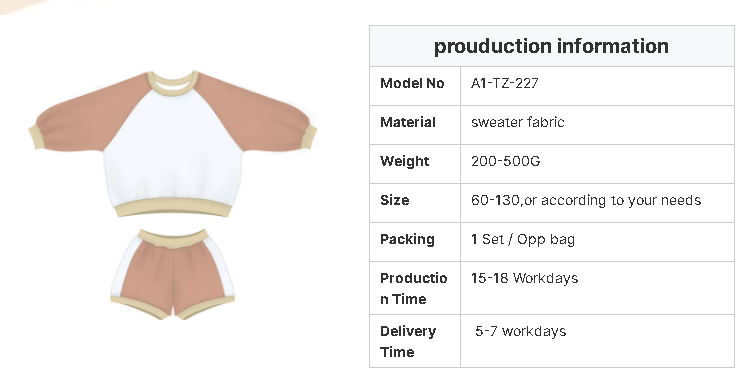
Task: Click the 'prouduction information' table header
Action: tap(552, 46)
